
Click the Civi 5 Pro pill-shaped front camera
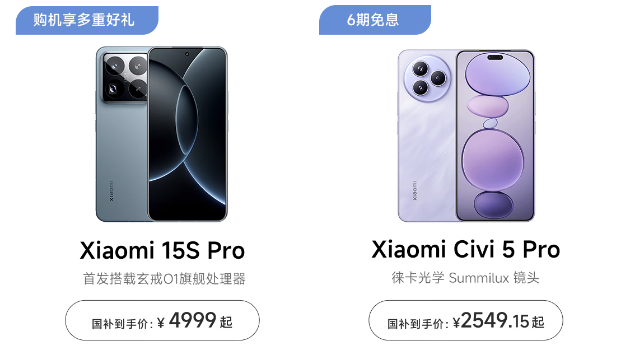click(495, 58)
